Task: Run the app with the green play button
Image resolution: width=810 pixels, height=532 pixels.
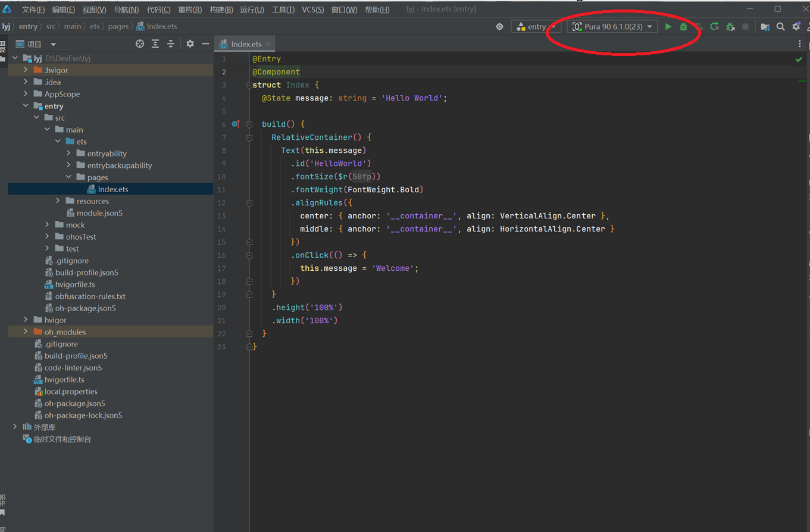Action: [x=668, y=27]
